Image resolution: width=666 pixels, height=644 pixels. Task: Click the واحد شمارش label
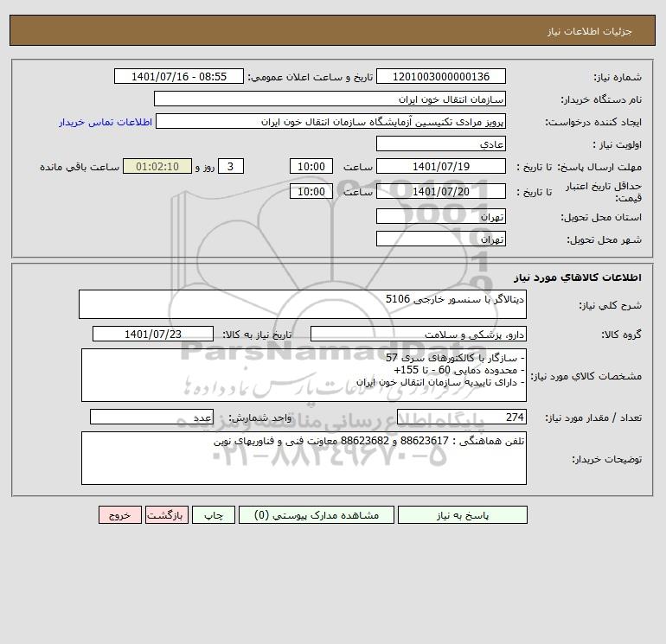260,418
